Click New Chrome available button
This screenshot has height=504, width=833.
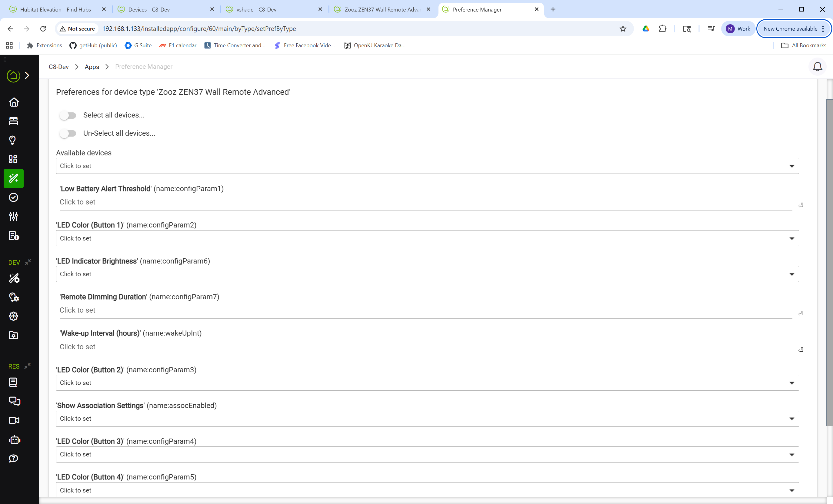coord(790,29)
